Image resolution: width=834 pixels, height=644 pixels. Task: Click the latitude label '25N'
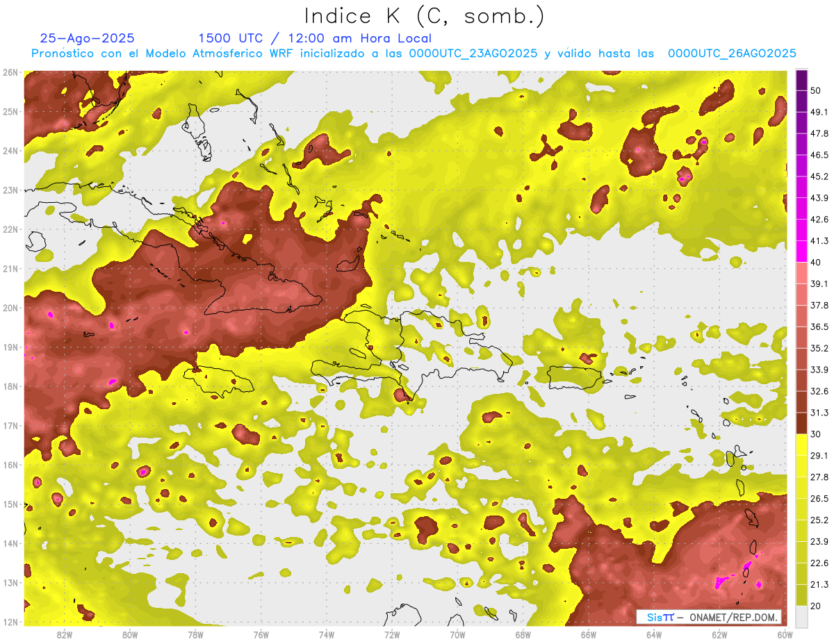point(10,112)
